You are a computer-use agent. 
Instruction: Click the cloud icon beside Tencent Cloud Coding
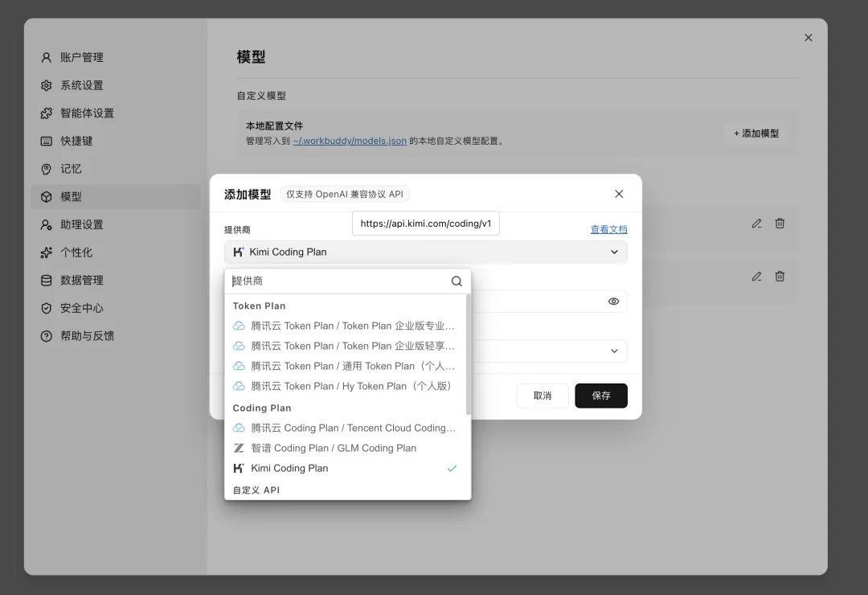pyautogui.click(x=239, y=428)
